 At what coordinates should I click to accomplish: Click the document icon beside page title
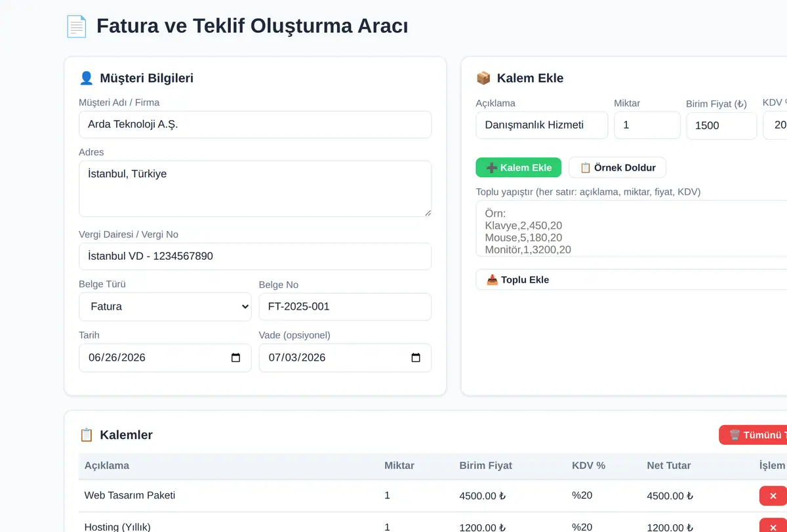[76, 26]
